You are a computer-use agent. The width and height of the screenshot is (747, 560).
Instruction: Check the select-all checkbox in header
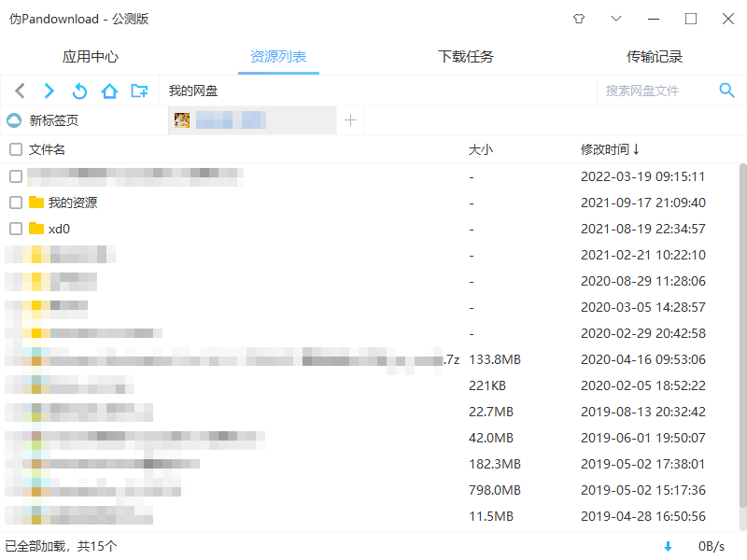pyautogui.click(x=15, y=149)
